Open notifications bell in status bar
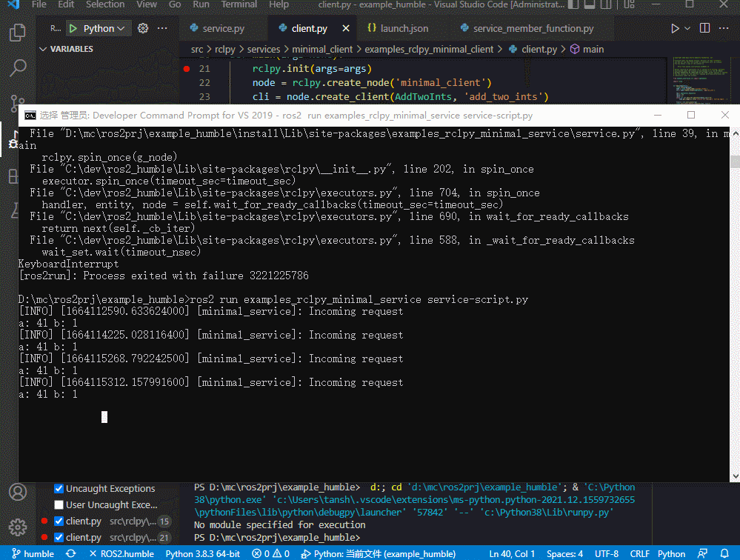 coord(724,553)
